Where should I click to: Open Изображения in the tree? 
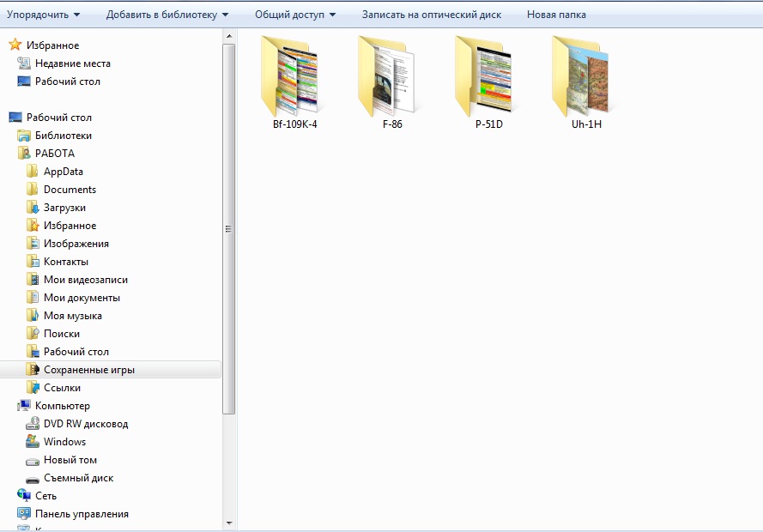pyautogui.click(x=76, y=243)
